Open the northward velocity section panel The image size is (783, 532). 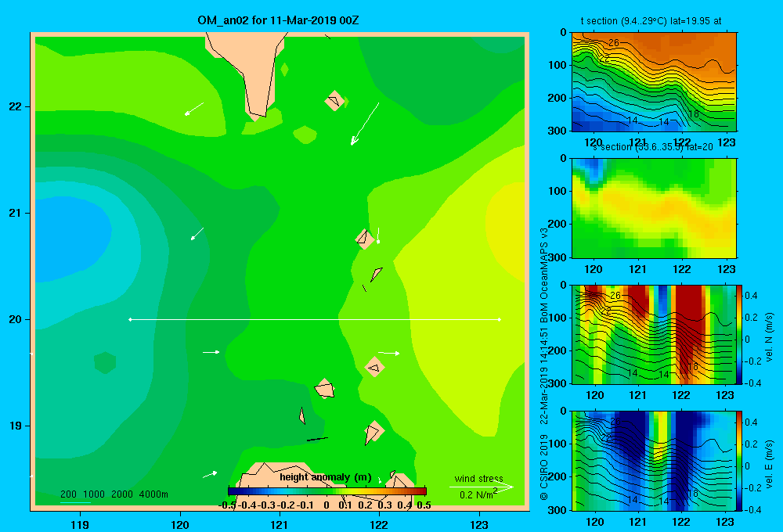pyautogui.click(x=654, y=334)
